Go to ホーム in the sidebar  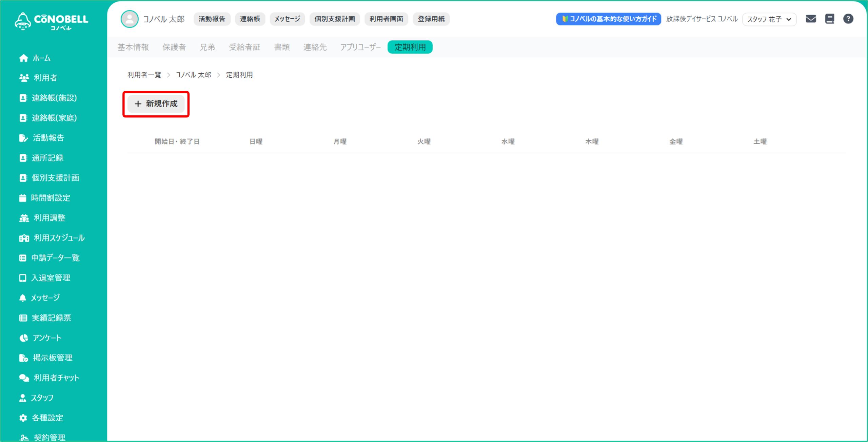(x=35, y=58)
